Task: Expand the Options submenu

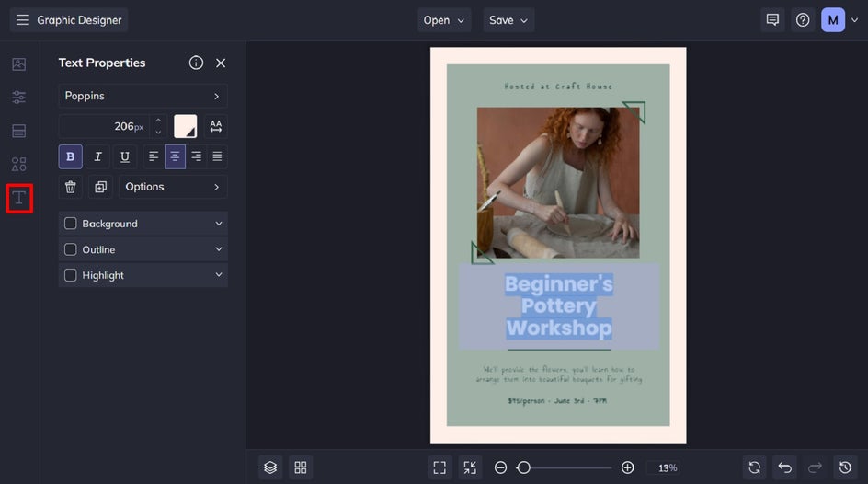Action: 173,187
